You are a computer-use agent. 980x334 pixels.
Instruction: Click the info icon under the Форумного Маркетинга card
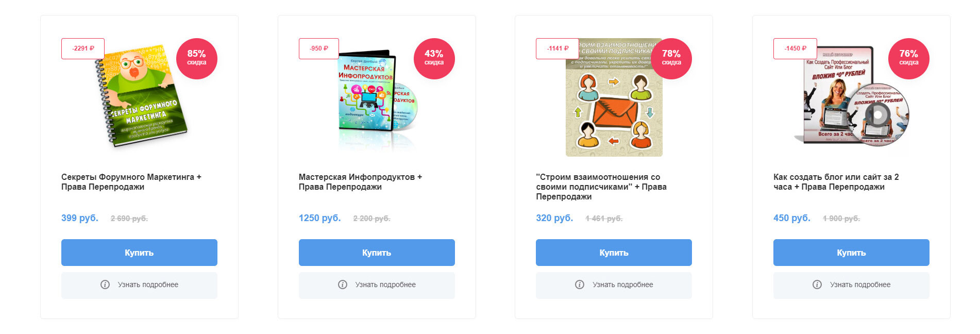click(105, 285)
